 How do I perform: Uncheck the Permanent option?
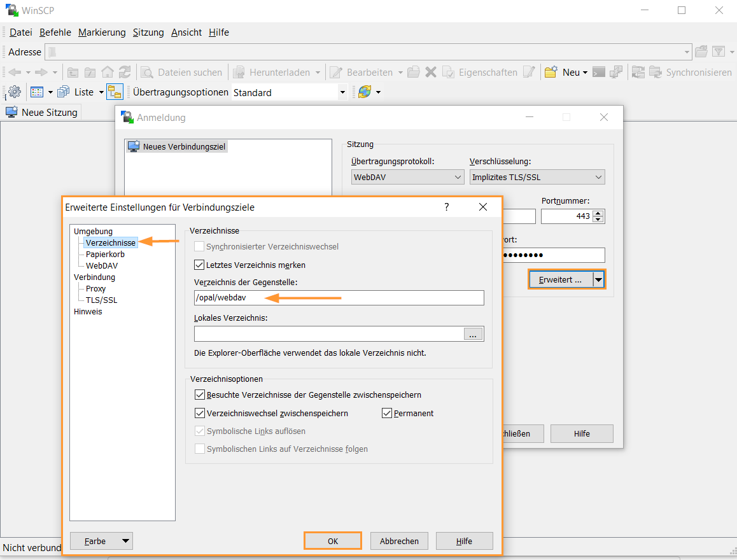[386, 413]
